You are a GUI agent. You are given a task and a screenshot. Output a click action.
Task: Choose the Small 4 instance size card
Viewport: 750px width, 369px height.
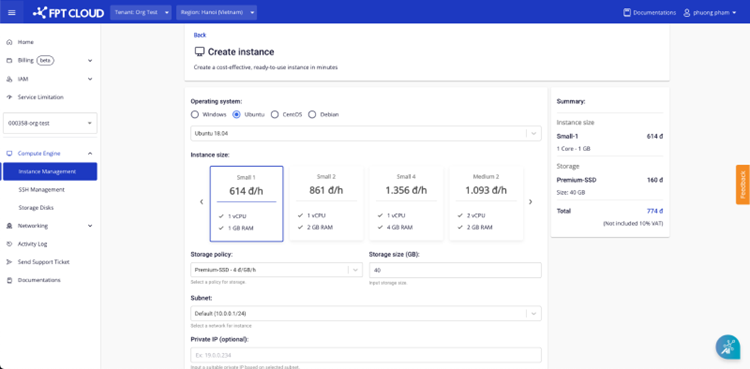point(406,203)
